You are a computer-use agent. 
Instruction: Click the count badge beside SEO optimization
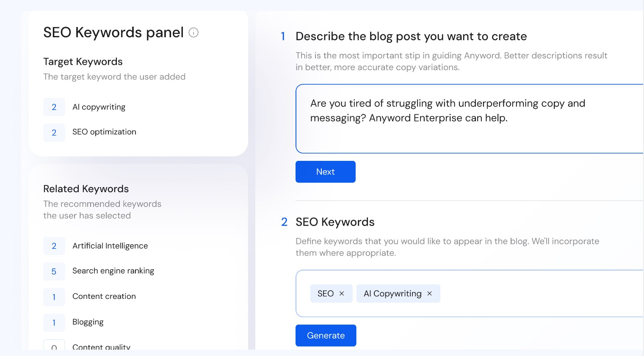coord(54,132)
